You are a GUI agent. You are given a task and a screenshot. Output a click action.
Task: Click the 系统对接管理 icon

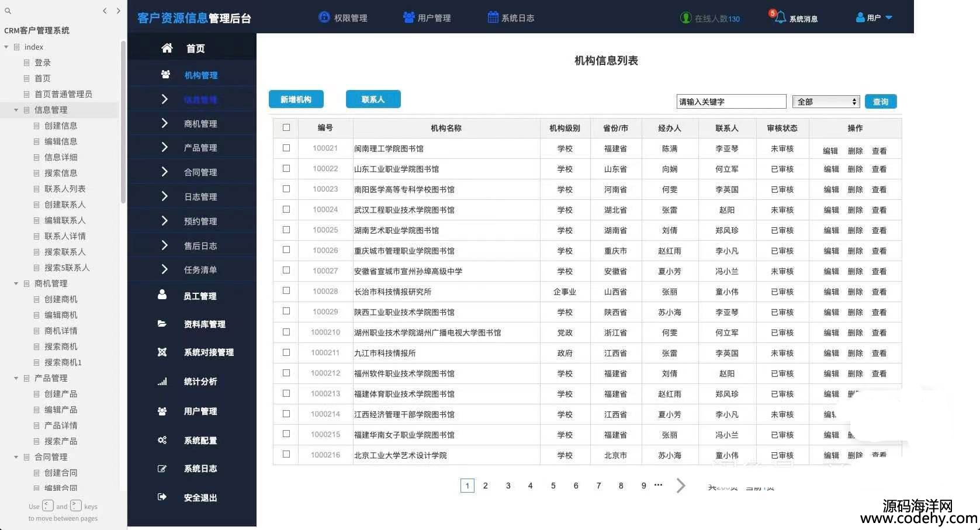pos(162,352)
